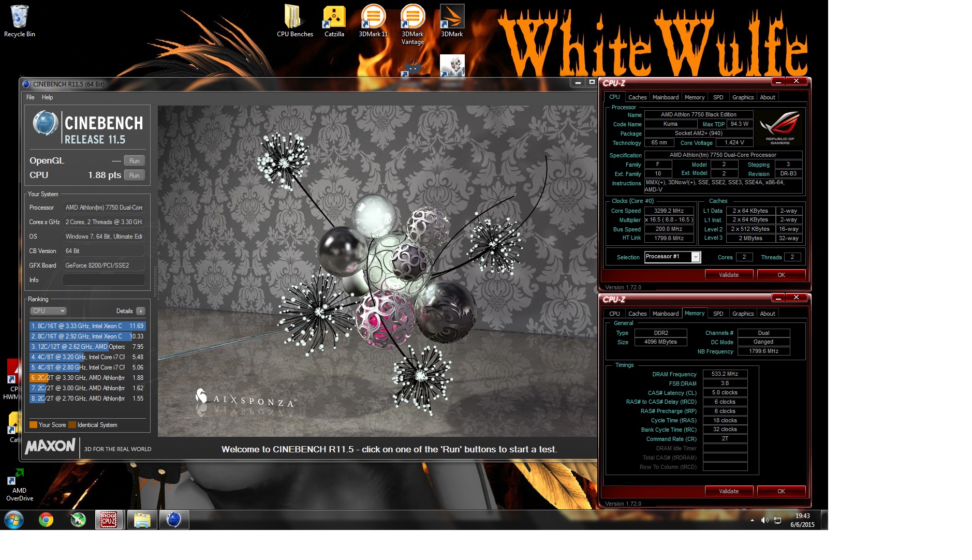Click OK in the upper CPU-Z window

[781, 275]
